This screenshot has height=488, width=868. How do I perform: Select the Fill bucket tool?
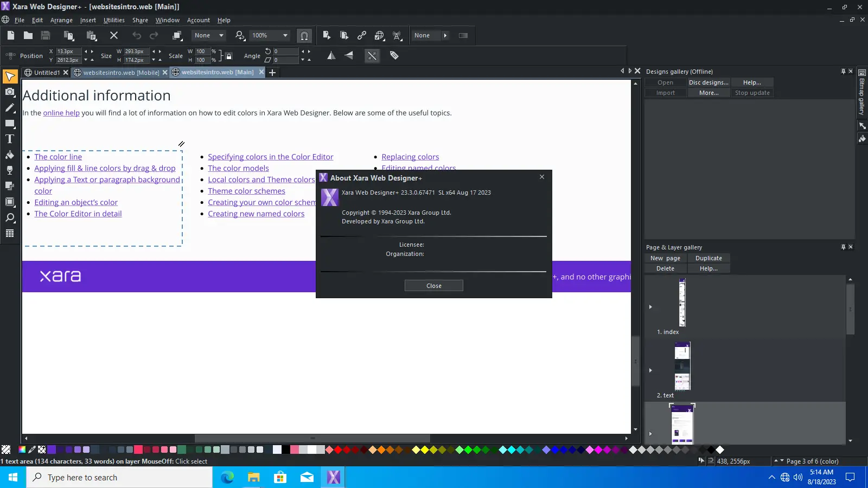coord(10,155)
